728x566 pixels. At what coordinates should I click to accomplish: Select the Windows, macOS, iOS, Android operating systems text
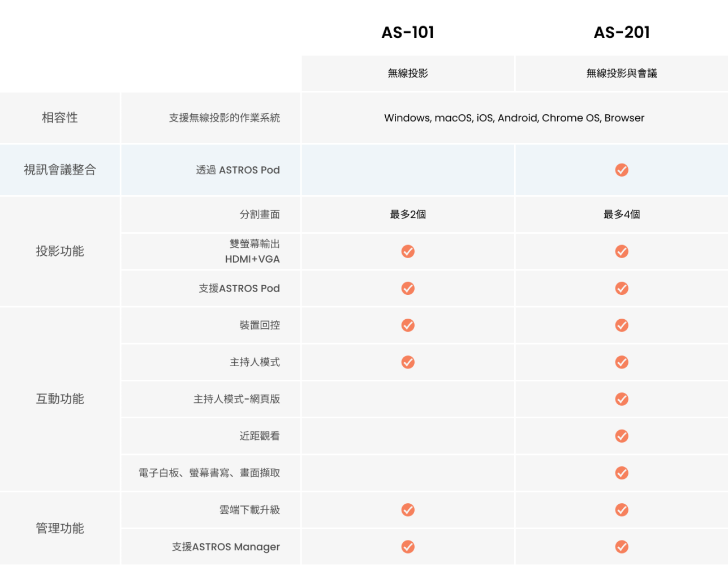514,118
